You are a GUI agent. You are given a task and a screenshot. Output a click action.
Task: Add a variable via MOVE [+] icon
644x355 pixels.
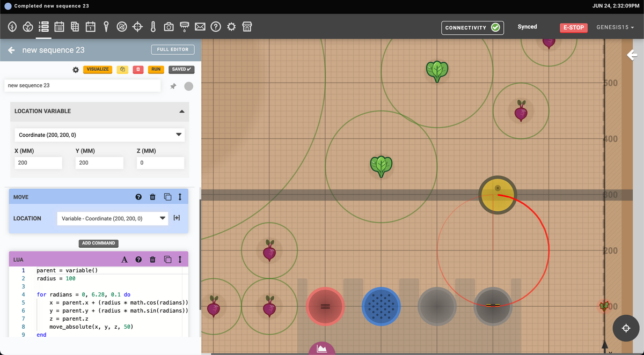(177, 218)
